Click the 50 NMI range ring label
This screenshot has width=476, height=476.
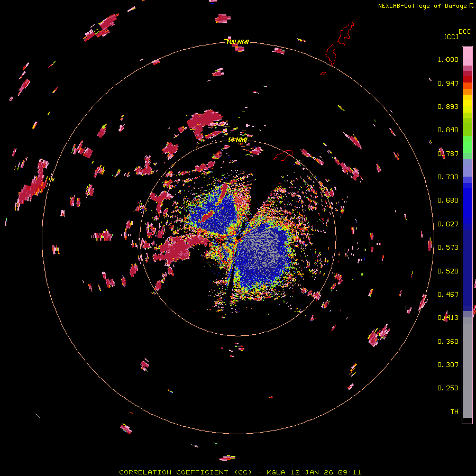237,140
